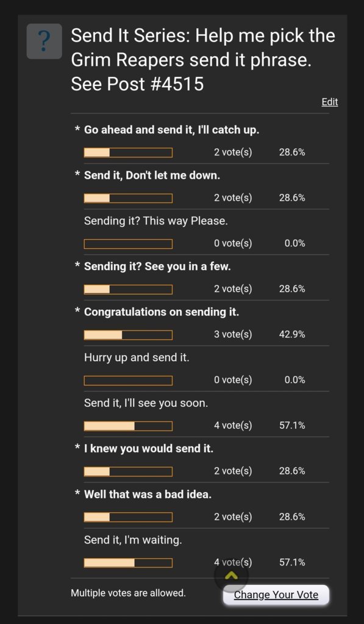
Task: Click the poll title Send It Series
Action: tap(203, 60)
